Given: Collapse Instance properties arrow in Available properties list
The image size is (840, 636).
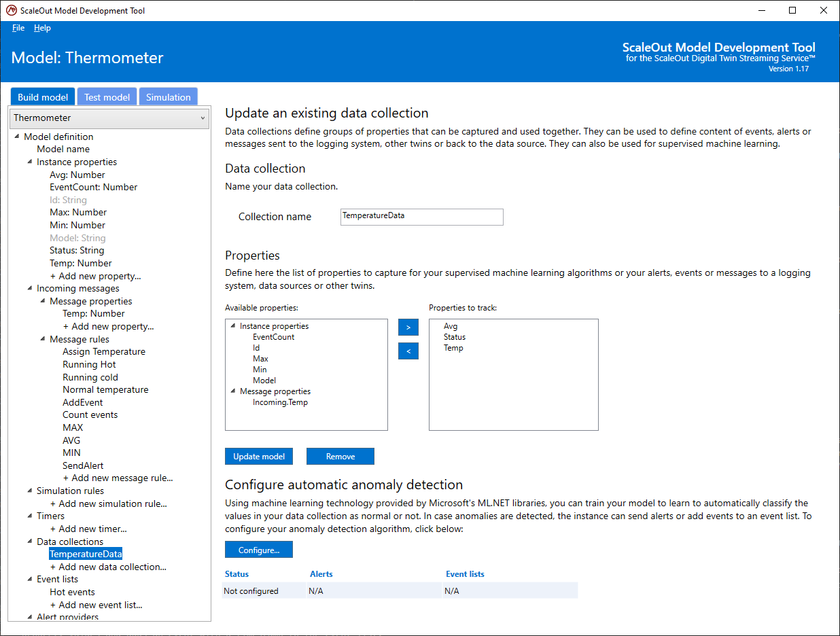Looking at the screenshot, I should 233,326.
